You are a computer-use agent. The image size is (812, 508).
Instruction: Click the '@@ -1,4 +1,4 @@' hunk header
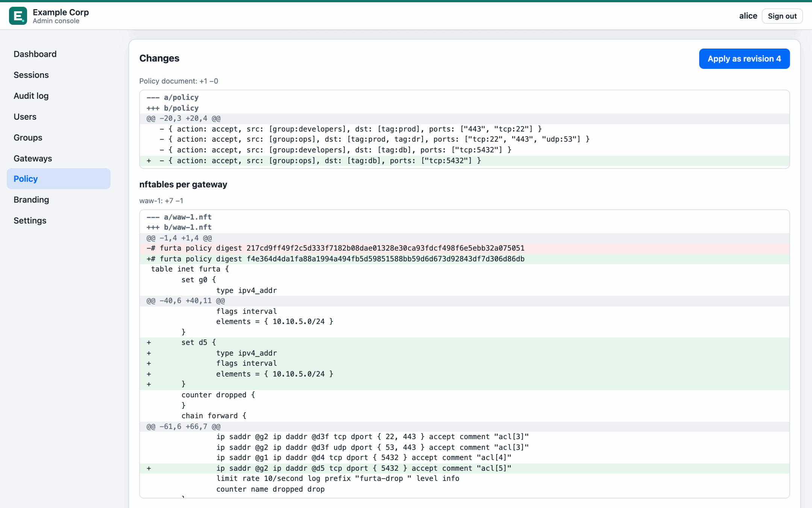pyautogui.click(x=464, y=238)
